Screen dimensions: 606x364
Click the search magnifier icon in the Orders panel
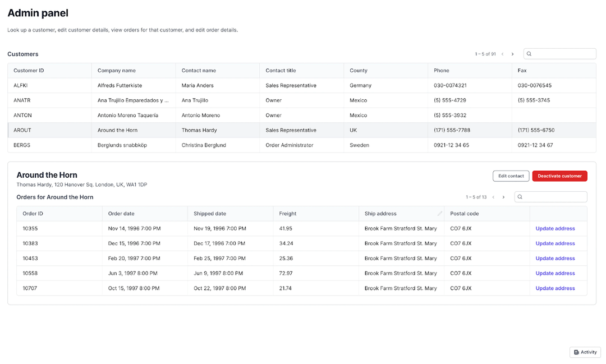click(x=520, y=197)
